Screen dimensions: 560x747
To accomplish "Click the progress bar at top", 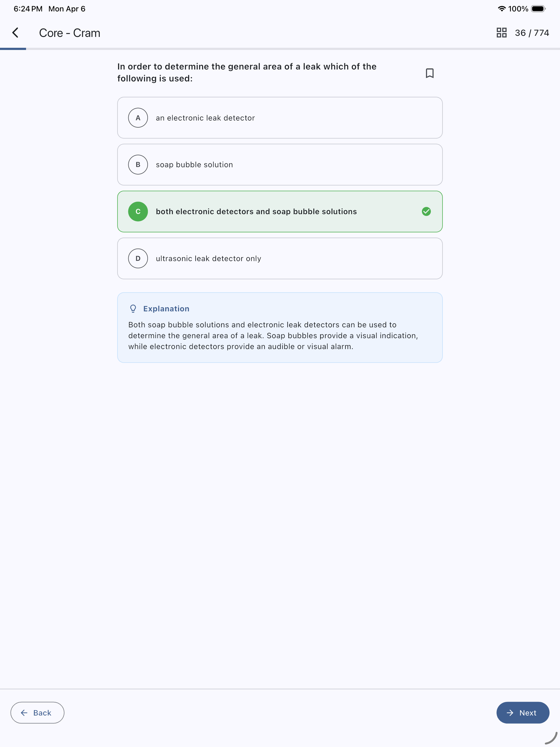I will 280,49.
